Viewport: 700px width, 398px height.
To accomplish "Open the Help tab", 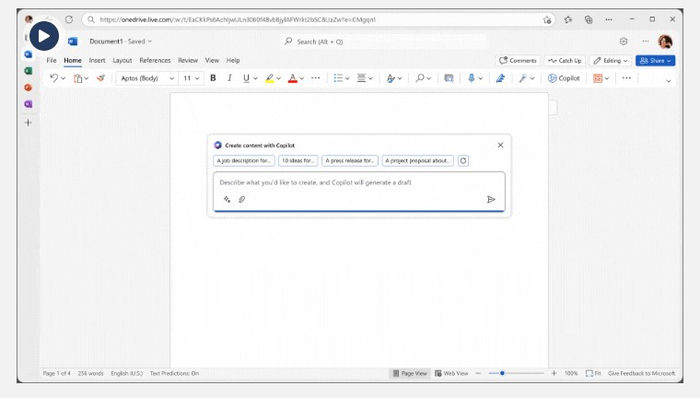I will 233,60.
